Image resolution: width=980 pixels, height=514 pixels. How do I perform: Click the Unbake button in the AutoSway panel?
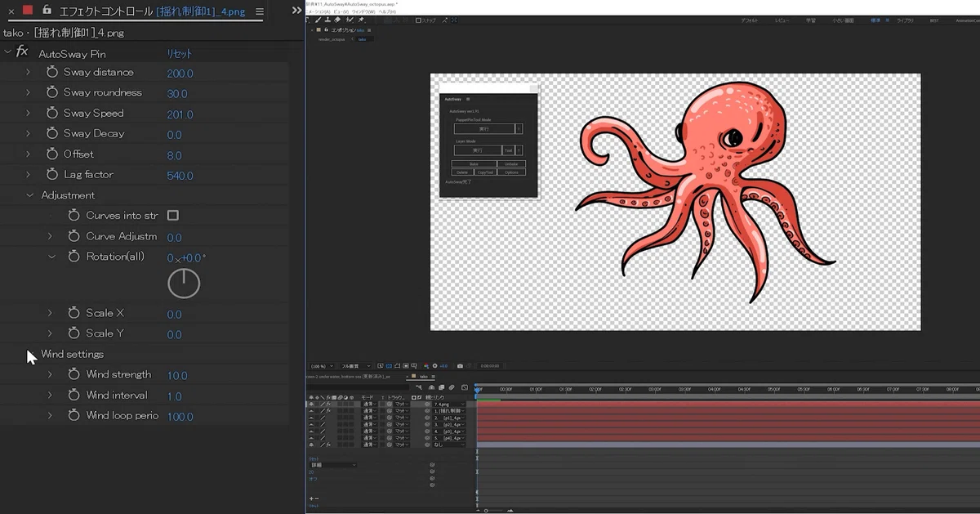coord(511,164)
